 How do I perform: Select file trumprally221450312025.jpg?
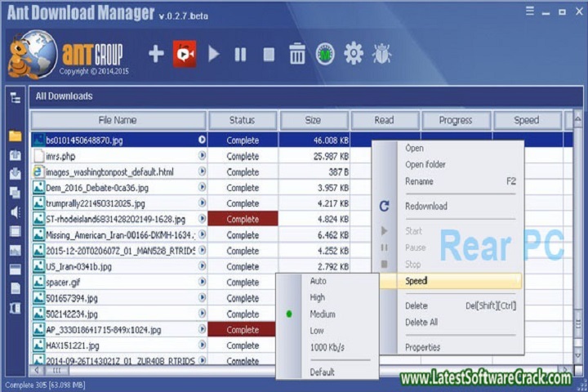pos(96,203)
